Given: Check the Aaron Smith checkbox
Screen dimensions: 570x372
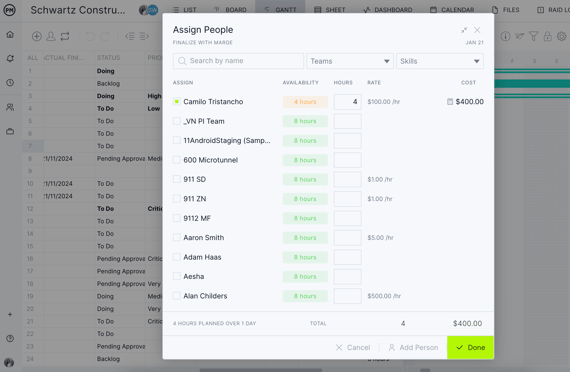Looking at the screenshot, I should (x=177, y=237).
